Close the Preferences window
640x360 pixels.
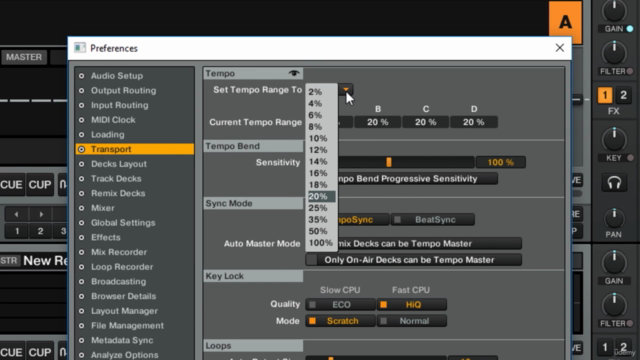[560, 48]
